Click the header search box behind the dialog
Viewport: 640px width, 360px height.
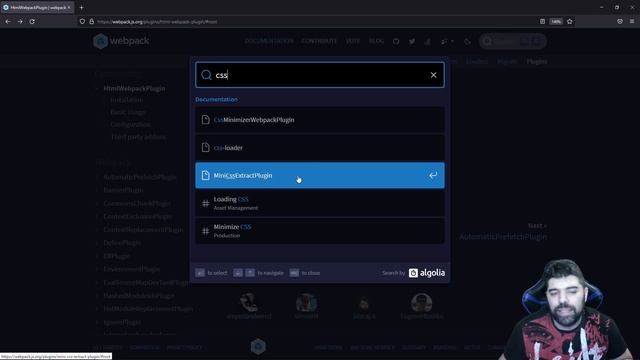tap(513, 41)
